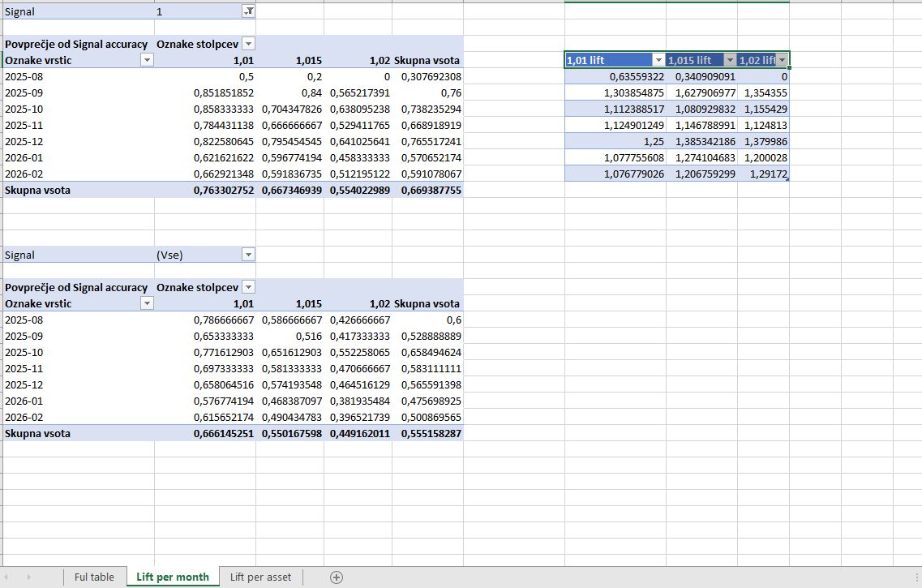Select the Lift per month sheet tab

pos(172,577)
